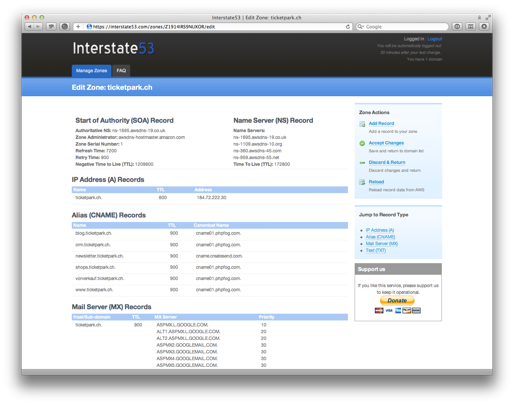Click the magnifier icon in the Google search box
Image resolution: width=514 pixels, height=405 pixels.
point(360,26)
